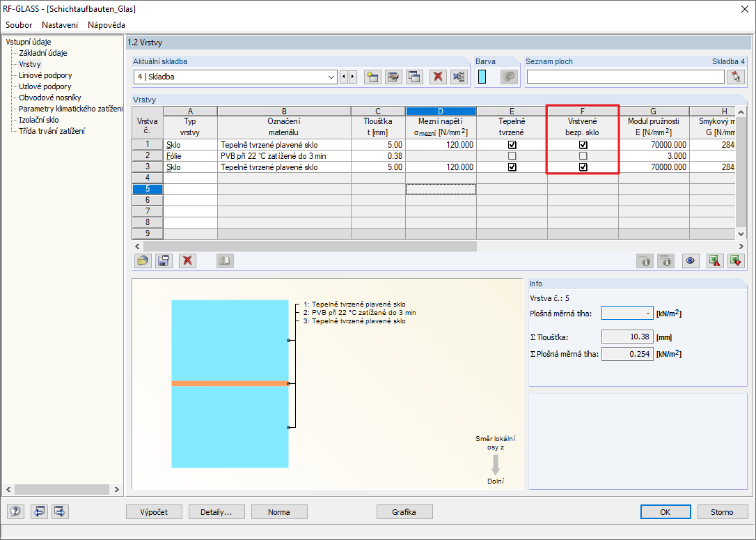The image size is (756, 540).
Task: Toggle Vrstvené bezp. sklo checkbox for layer 3
Action: click(583, 167)
